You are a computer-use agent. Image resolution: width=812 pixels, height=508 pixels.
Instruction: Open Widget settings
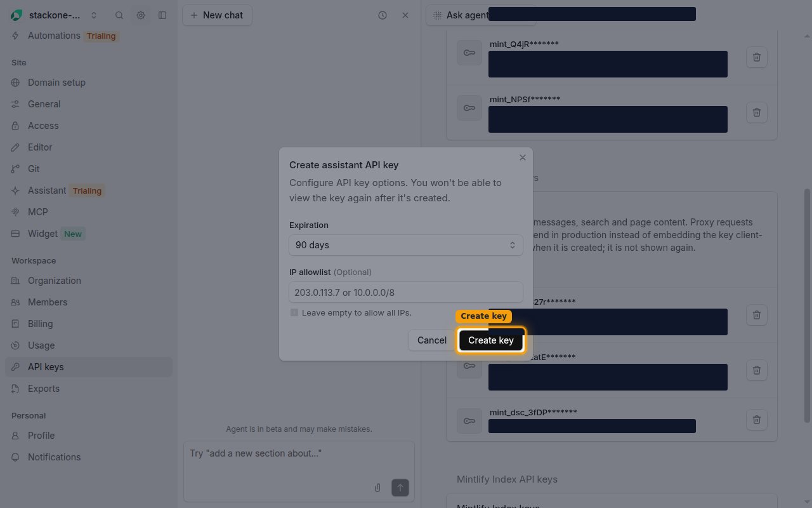click(89, 234)
